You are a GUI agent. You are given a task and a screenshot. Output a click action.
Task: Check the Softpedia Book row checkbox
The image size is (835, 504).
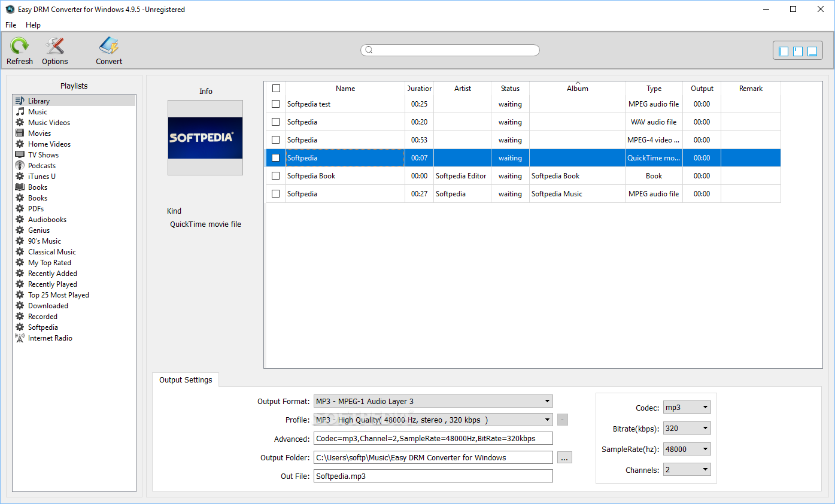click(276, 176)
